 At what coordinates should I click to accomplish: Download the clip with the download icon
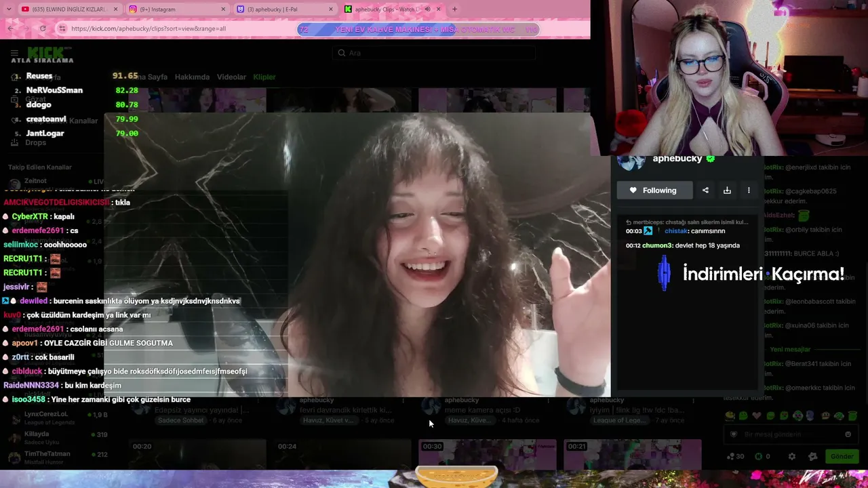[727, 190]
